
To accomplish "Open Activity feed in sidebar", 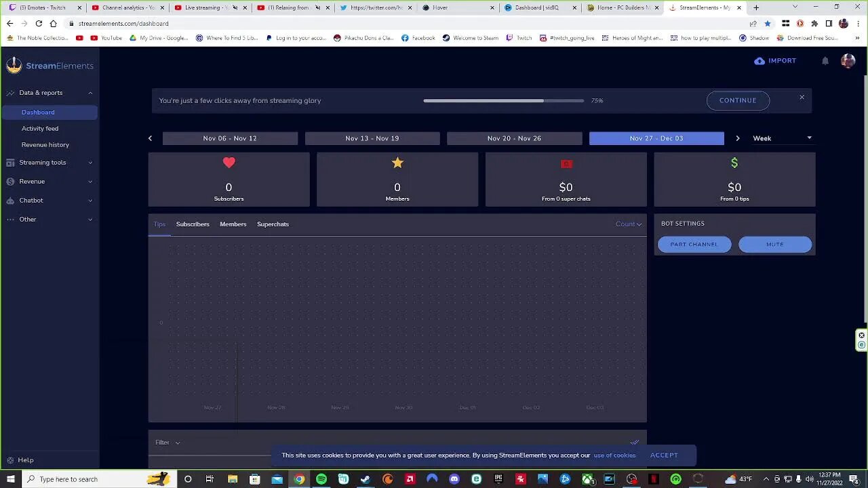I will 40,128.
